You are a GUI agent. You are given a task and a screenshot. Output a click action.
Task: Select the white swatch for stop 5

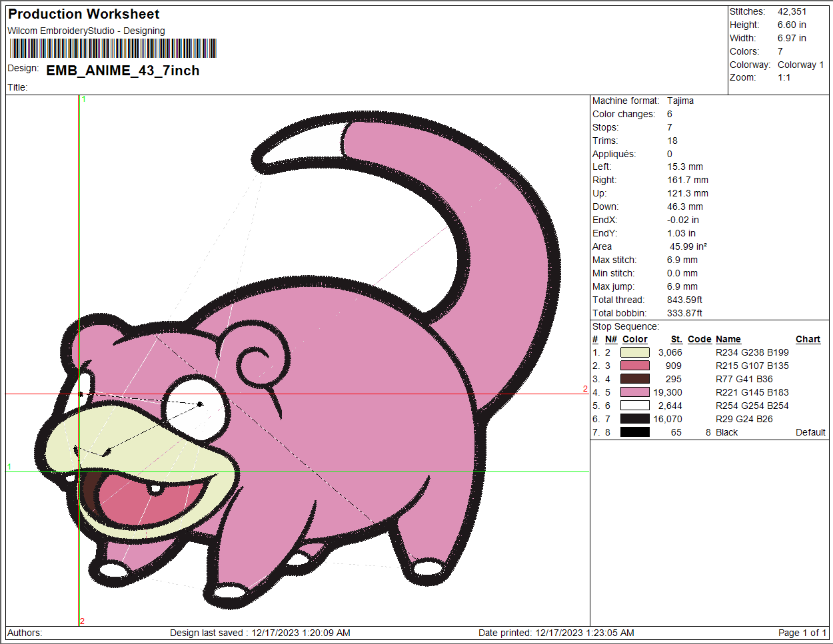point(634,406)
